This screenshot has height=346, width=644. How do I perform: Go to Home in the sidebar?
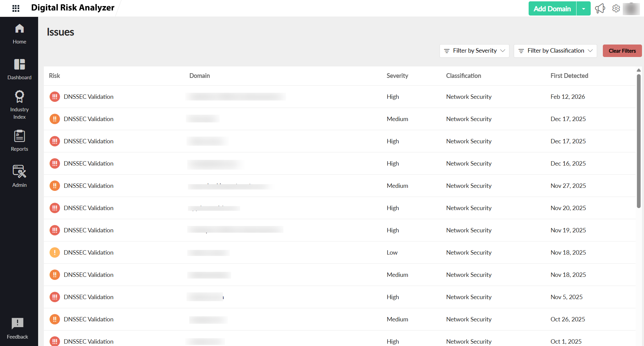point(19,34)
